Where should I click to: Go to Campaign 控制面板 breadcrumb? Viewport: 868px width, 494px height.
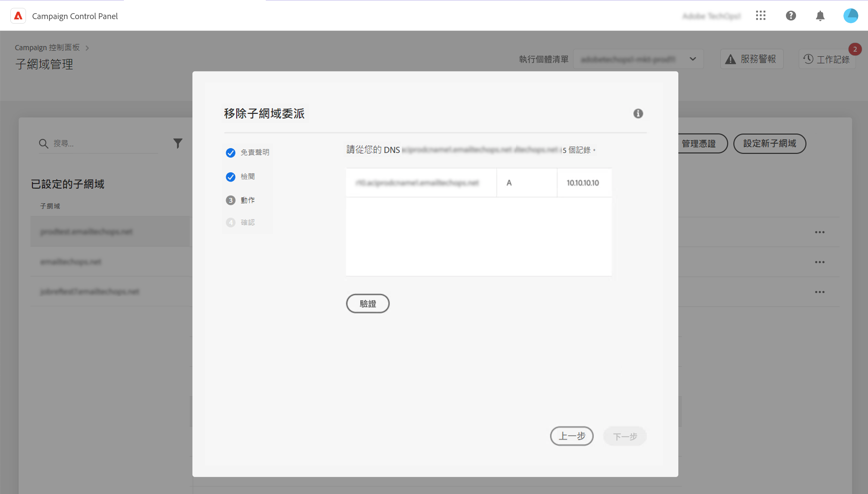[x=47, y=47]
